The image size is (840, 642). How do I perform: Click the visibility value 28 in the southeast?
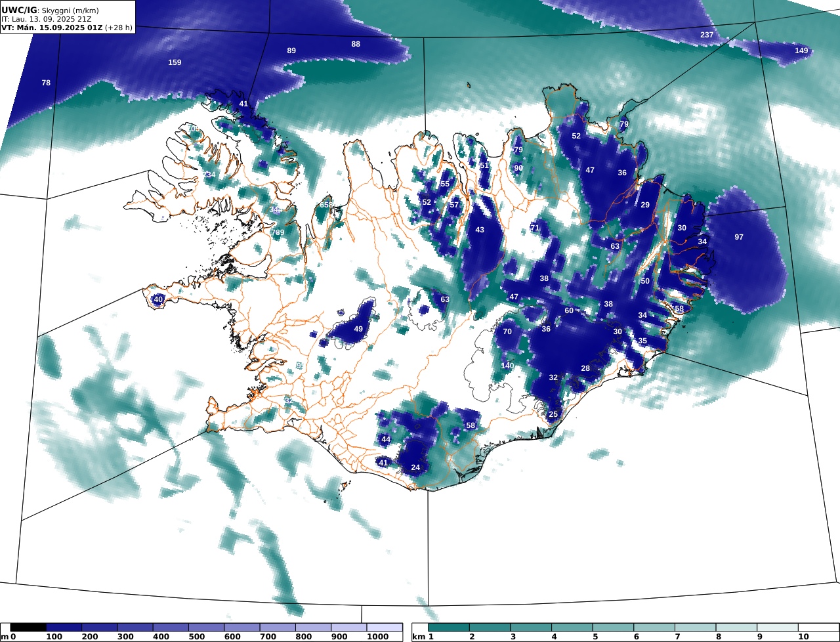pyautogui.click(x=585, y=368)
